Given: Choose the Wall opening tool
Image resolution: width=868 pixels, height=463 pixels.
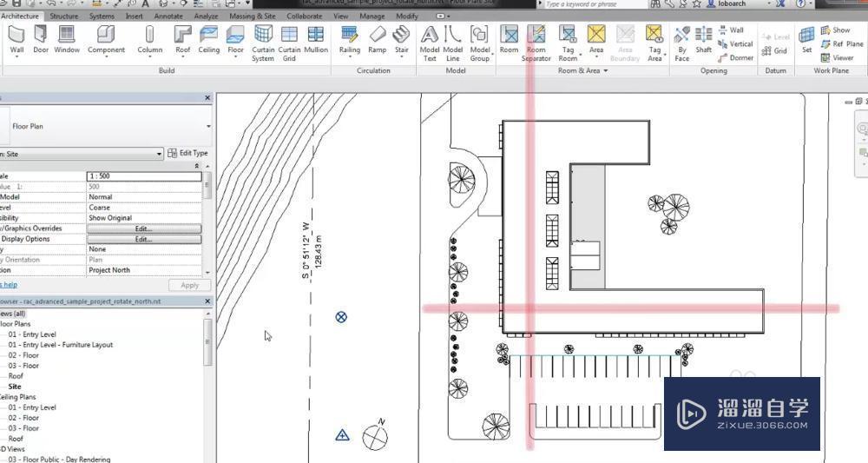Looking at the screenshot, I should click(x=731, y=30).
